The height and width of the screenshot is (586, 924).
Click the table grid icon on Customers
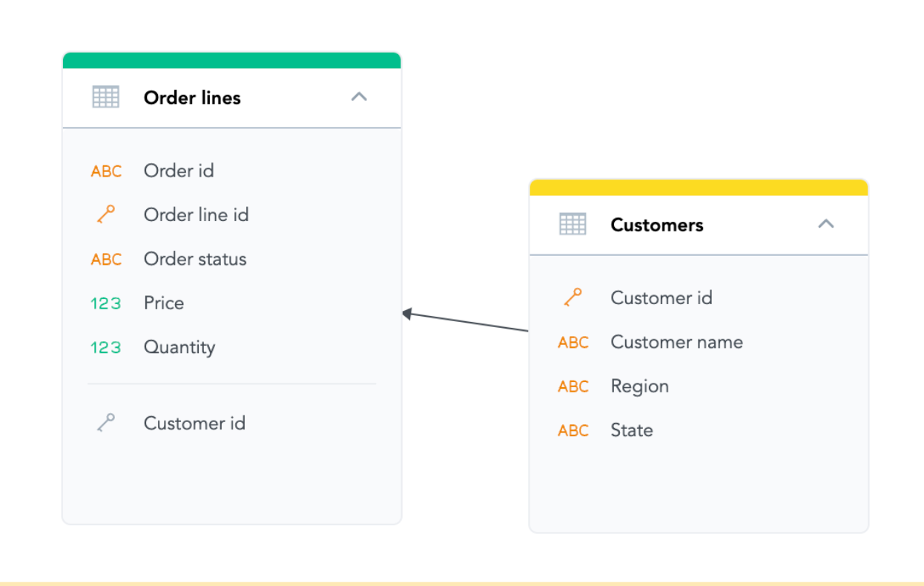pyautogui.click(x=572, y=223)
